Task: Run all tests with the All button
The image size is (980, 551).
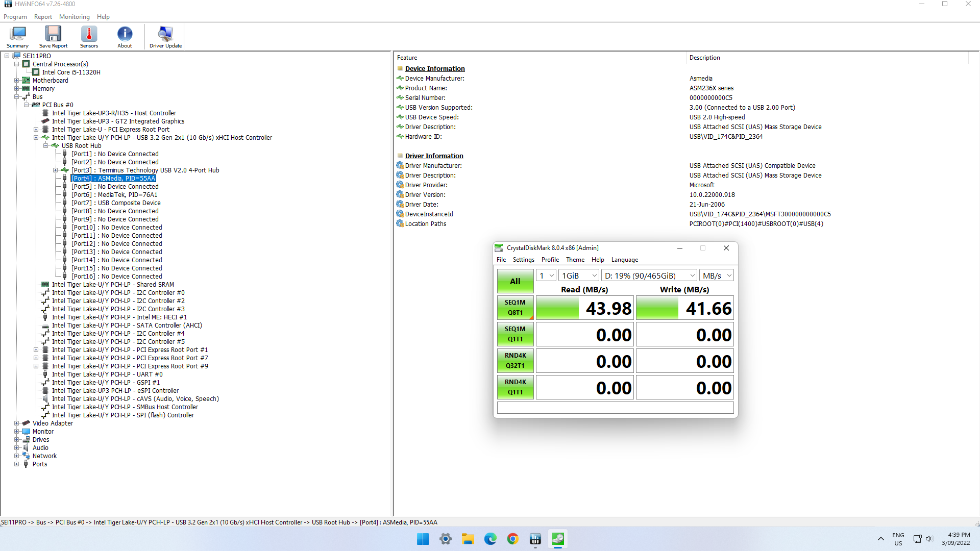Action: click(516, 281)
